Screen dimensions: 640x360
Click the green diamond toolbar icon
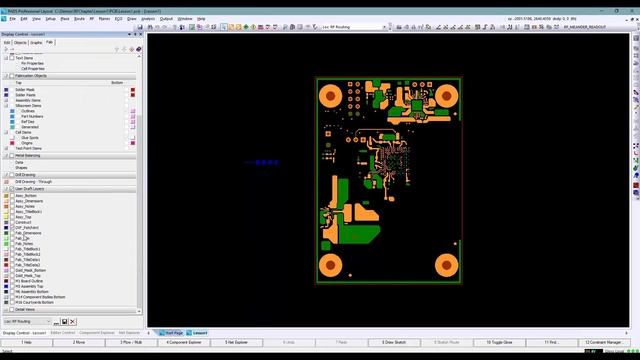click(x=246, y=27)
